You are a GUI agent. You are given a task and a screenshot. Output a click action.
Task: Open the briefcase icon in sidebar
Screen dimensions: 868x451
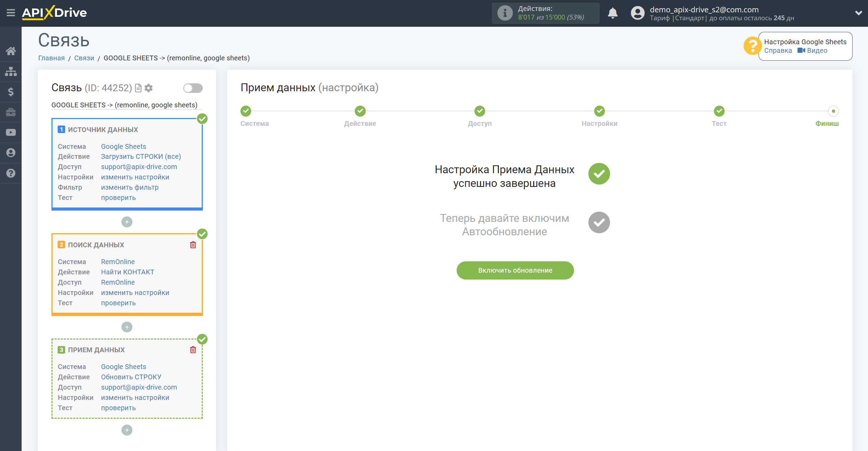(x=11, y=112)
